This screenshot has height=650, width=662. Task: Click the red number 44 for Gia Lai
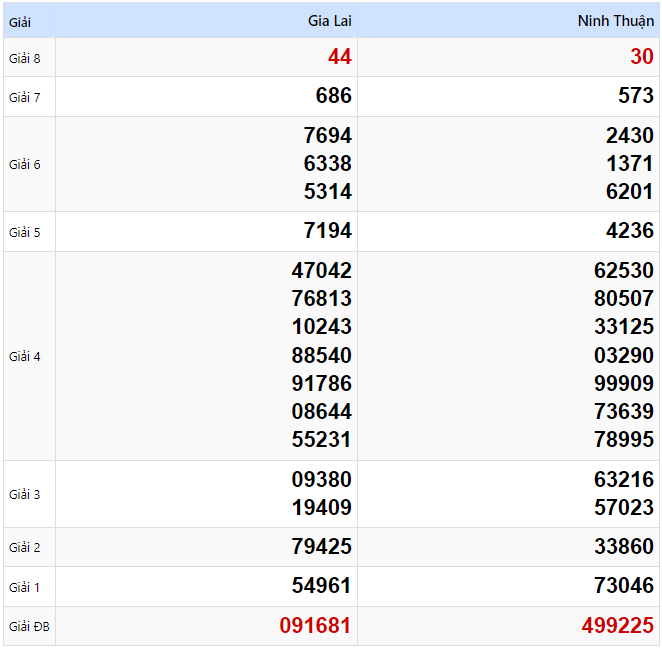click(x=339, y=58)
